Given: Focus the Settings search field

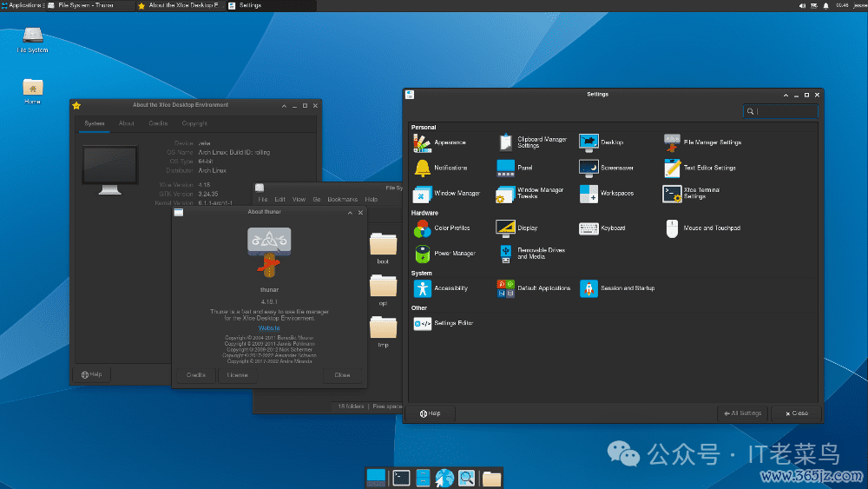Looking at the screenshot, I should coord(780,111).
